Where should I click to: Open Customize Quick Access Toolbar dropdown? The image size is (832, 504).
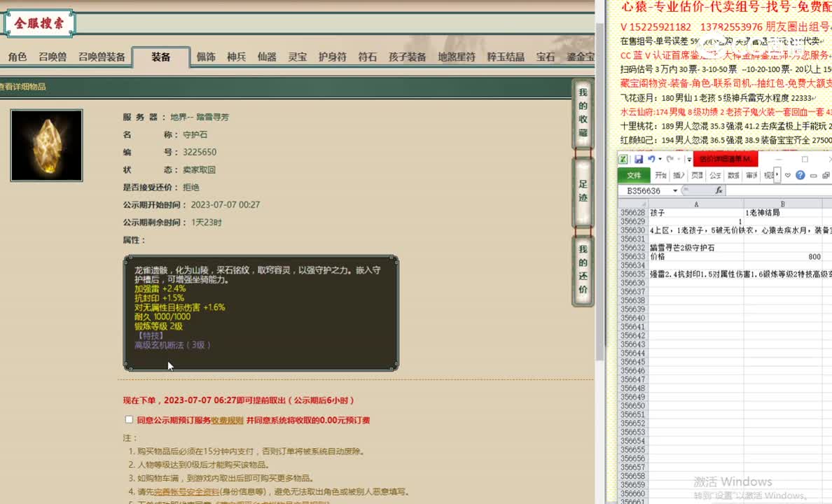click(688, 159)
